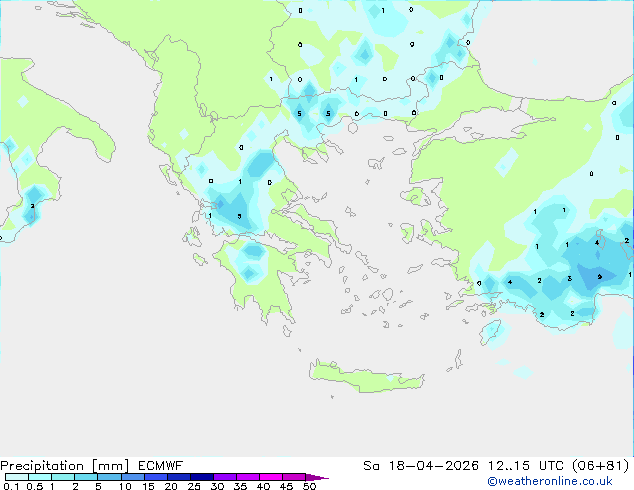Click the '12..15 UTC' time range text
Image resolution: width=634 pixels, height=490 pixels.
pyautogui.click(x=528, y=466)
